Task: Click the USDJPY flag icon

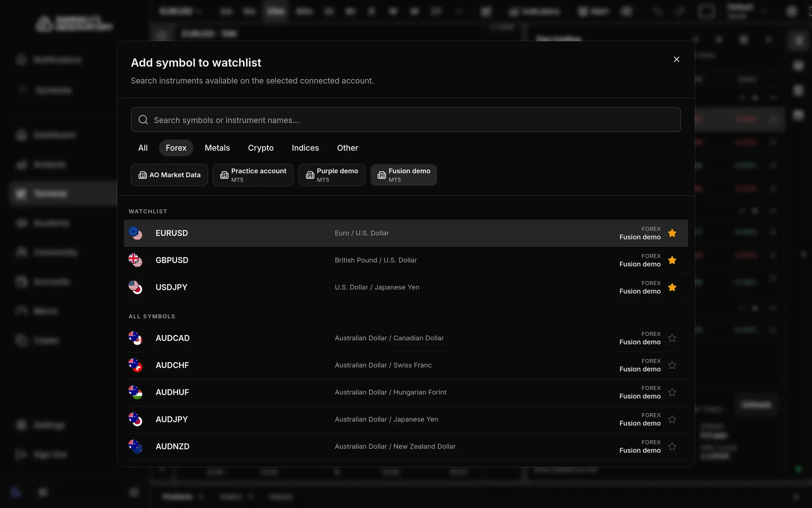Action: (135, 287)
